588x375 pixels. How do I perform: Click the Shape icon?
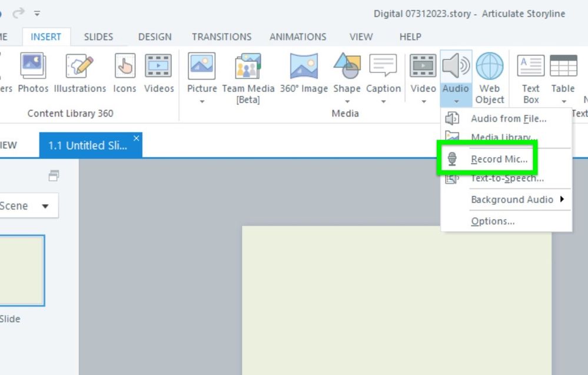pyautogui.click(x=347, y=66)
